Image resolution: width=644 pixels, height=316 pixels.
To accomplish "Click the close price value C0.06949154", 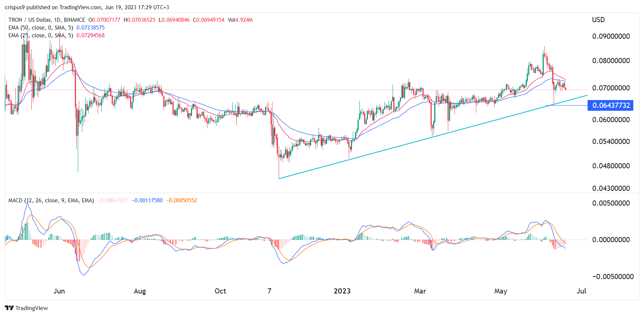I will pyautogui.click(x=209, y=20).
